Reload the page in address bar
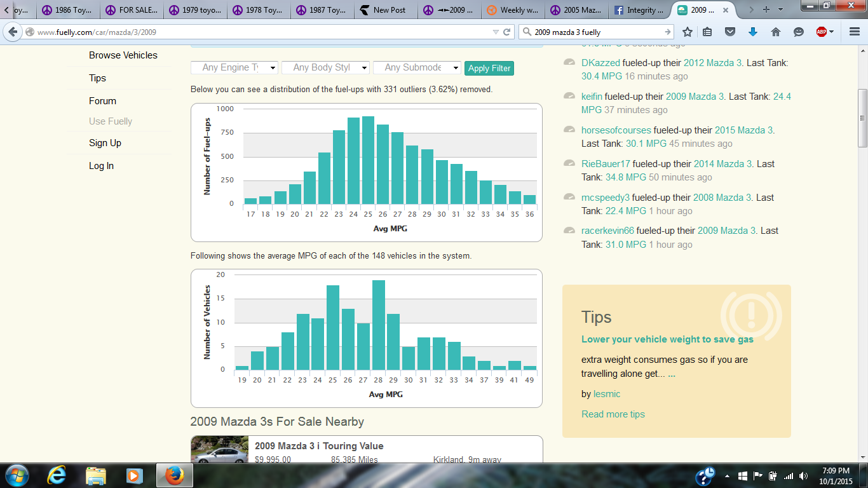Image resolution: width=868 pixels, height=488 pixels. [x=507, y=32]
